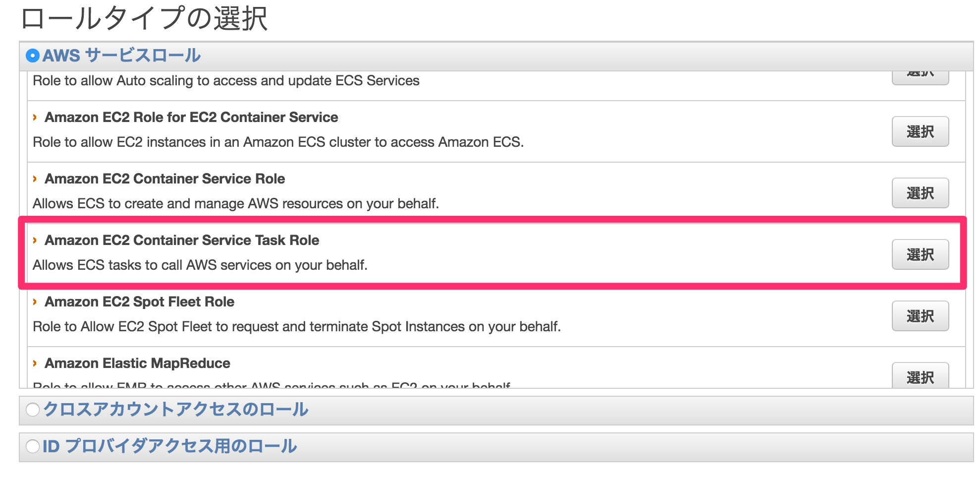Open the ID プロバイダアクセス用のロール section heading
This screenshot has height=484, width=980.
tap(169, 446)
